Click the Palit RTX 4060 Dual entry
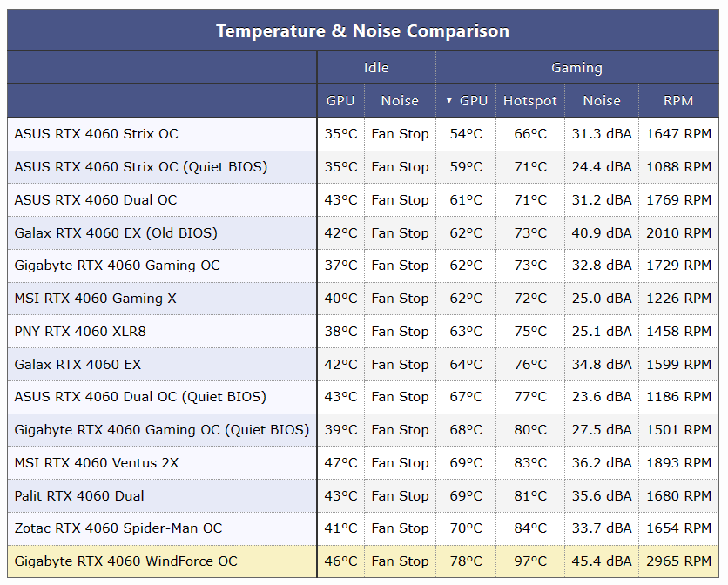728x585 pixels. tap(79, 496)
